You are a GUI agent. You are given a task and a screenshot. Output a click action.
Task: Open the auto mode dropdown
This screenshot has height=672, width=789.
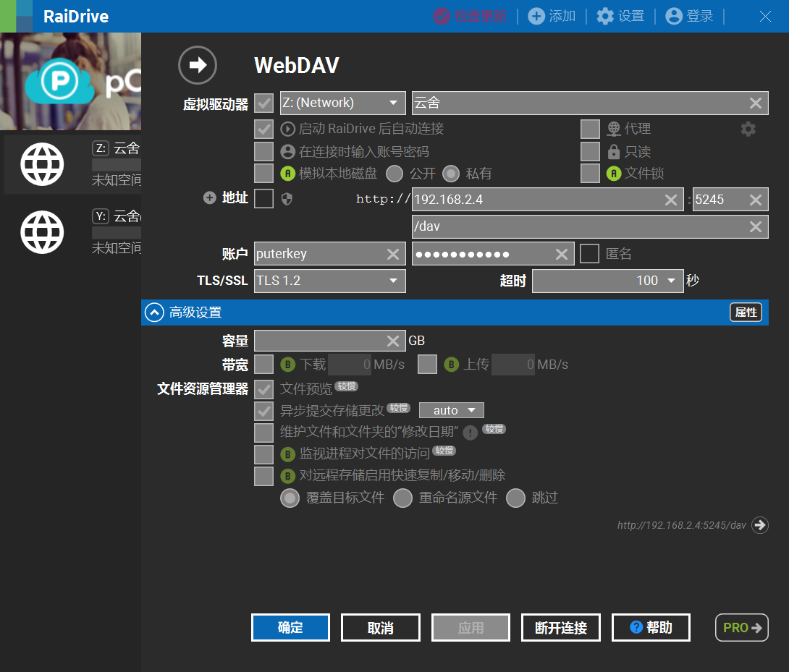pyautogui.click(x=452, y=410)
